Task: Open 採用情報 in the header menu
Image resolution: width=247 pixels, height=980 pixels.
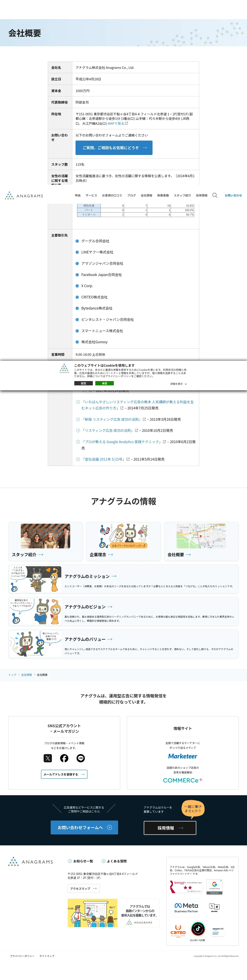Action: point(202,195)
